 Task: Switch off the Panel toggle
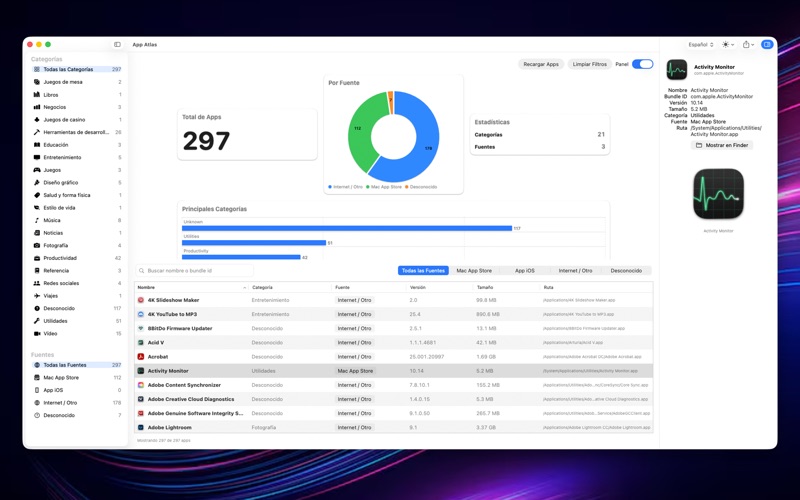(x=642, y=64)
